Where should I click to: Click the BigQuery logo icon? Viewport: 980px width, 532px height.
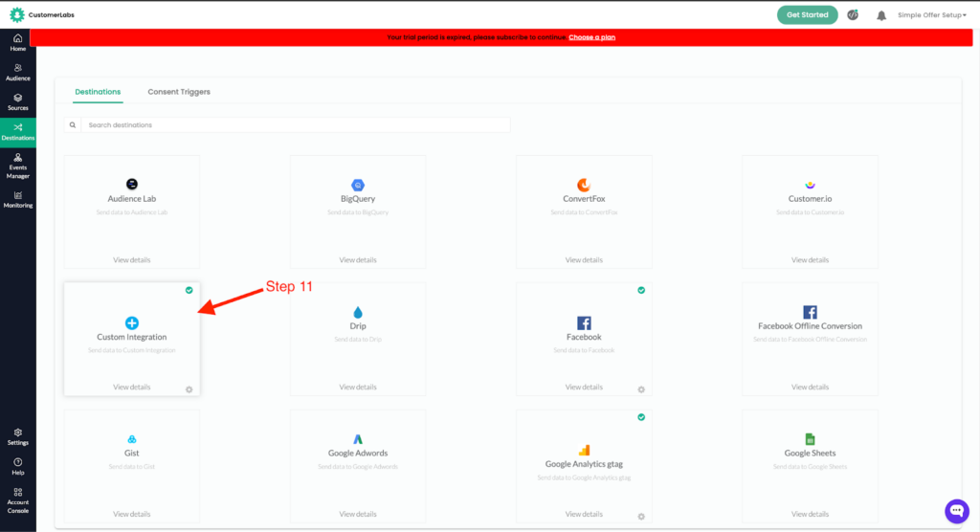click(x=358, y=185)
